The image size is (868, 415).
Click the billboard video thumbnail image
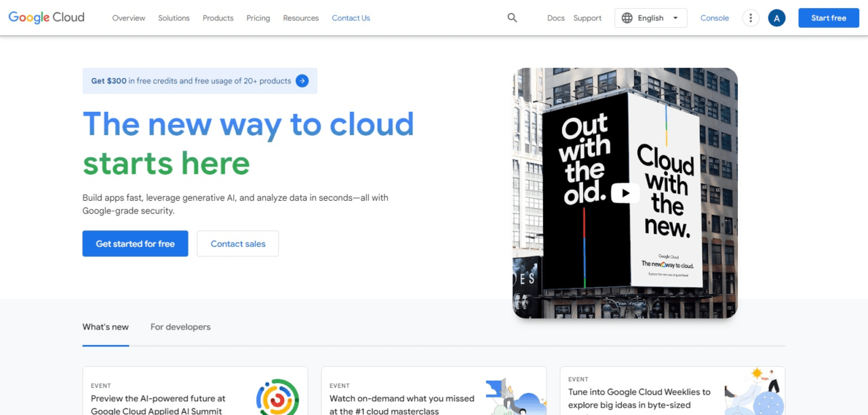tap(625, 193)
